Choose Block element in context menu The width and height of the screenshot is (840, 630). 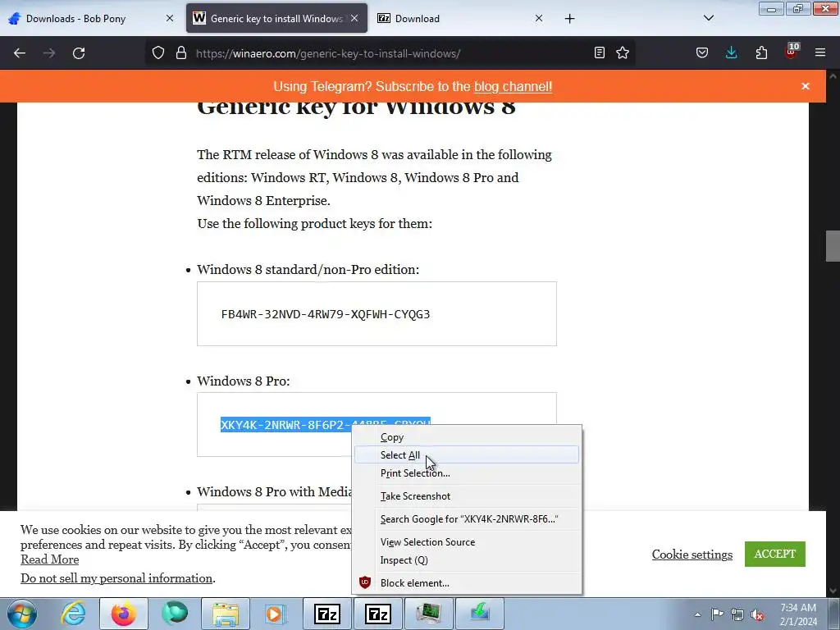coord(467,583)
